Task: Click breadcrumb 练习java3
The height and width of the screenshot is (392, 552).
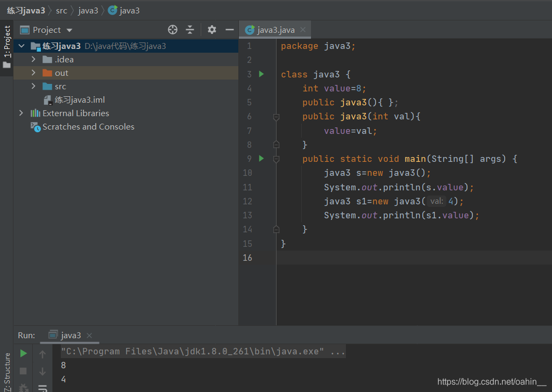Action: (x=26, y=11)
